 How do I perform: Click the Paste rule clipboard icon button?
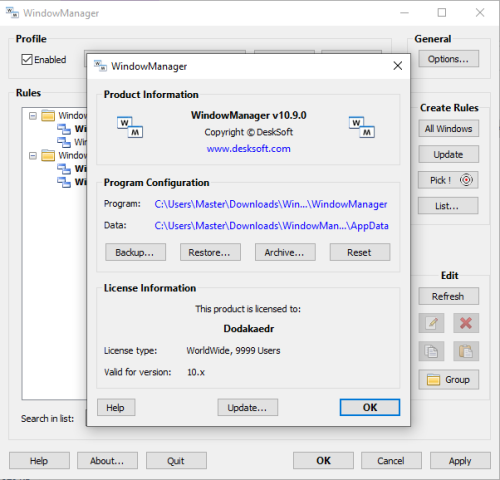click(466, 351)
